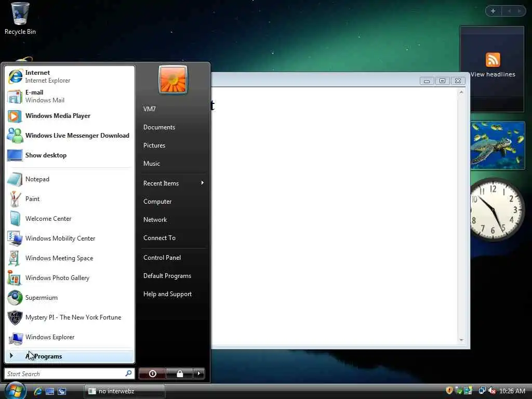Open Internet Explorer from Start menu
532x399 pixels.
70,76
